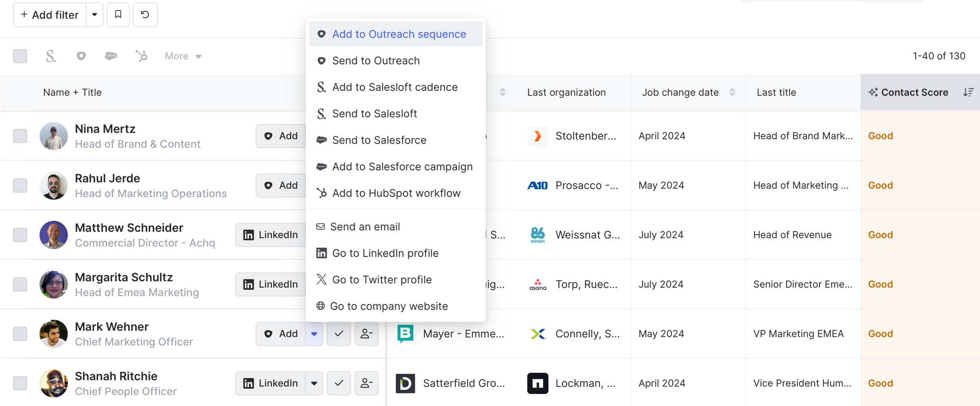Choose Add to Salesloft cadence
The height and width of the screenshot is (406, 980).
(396, 87)
